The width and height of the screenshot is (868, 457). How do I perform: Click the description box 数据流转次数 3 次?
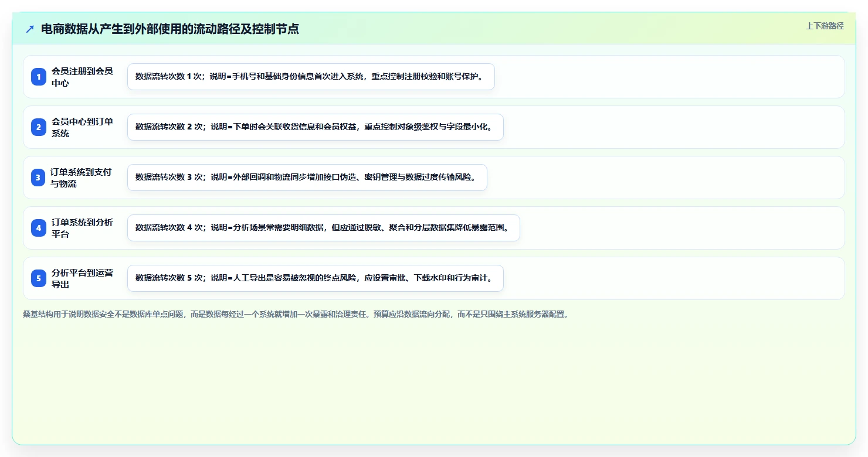(x=307, y=178)
